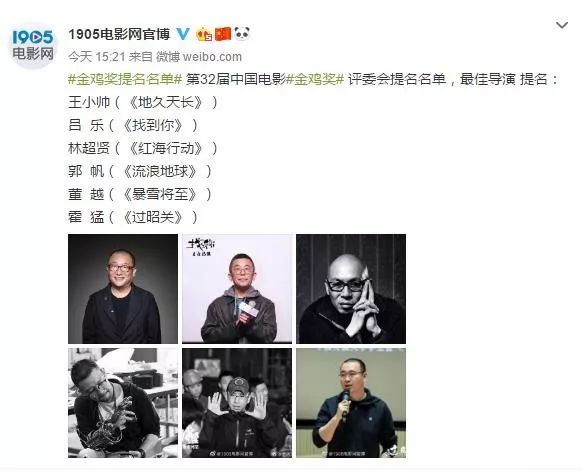
Task: View photo of man speaking into microphone
Action: (x=351, y=403)
